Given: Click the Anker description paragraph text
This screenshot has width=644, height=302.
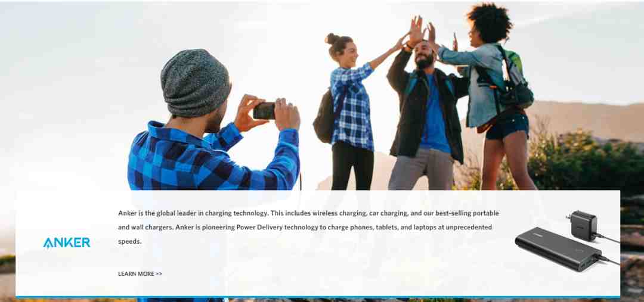Looking at the screenshot, I should tap(308, 228).
